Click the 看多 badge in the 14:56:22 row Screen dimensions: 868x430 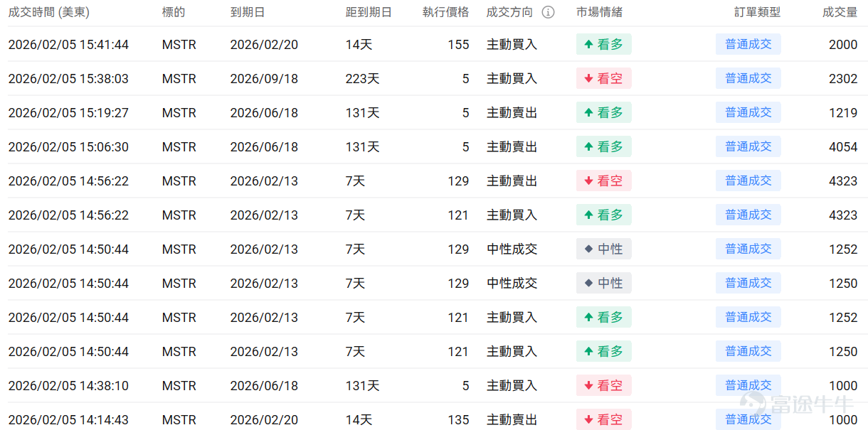point(603,215)
